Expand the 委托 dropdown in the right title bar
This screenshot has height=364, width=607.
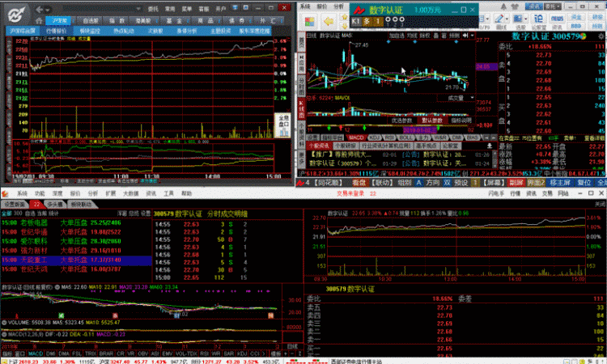558,6
